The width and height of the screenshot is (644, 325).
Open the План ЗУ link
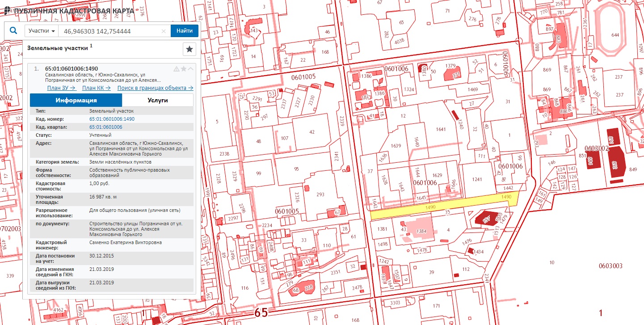(x=62, y=88)
